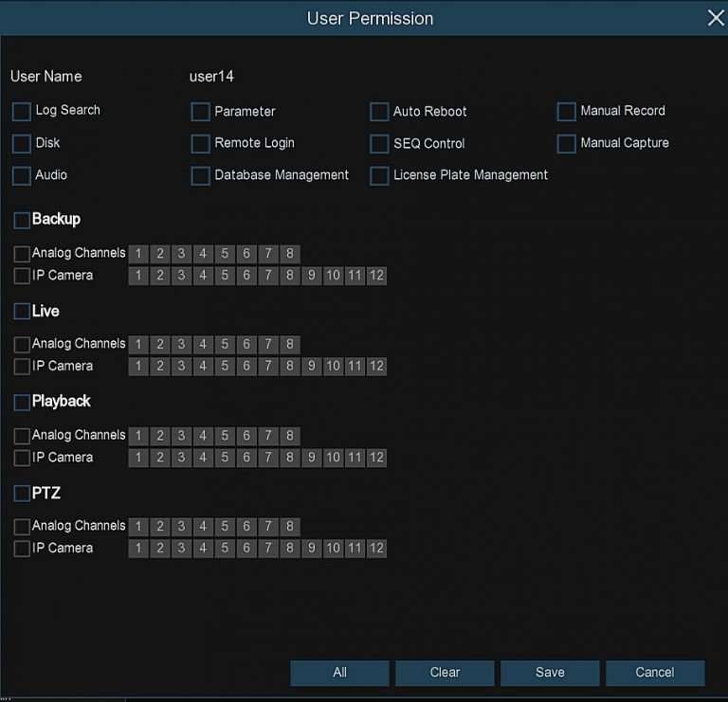
Task: Close the User Permission dialog
Action: coord(716,19)
